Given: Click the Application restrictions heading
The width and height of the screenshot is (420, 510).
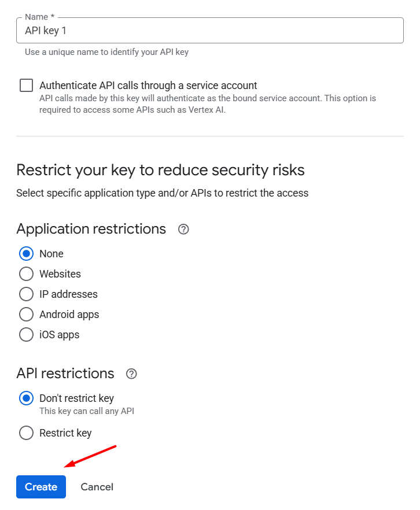Looking at the screenshot, I should [x=91, y=229].
